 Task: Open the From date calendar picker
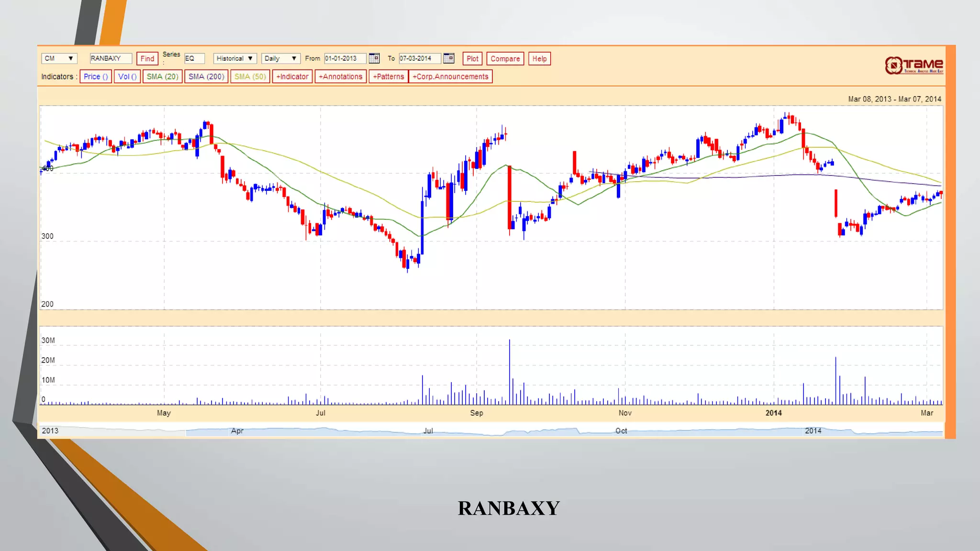pos(374,58)
